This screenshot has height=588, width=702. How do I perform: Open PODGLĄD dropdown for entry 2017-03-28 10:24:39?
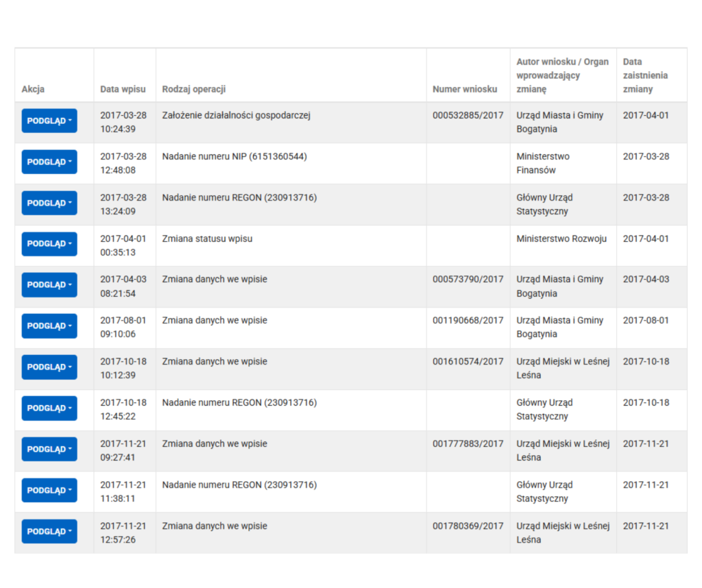click(49, 121)
